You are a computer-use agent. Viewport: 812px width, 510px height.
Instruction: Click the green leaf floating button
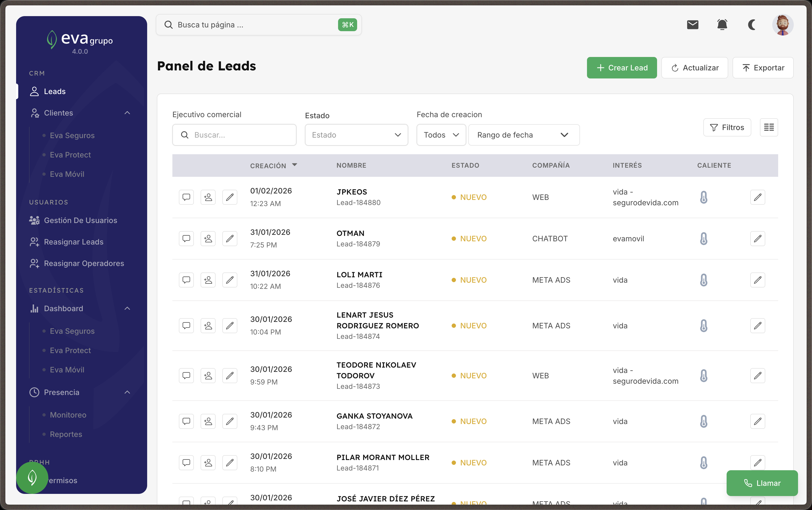point(32,477)
